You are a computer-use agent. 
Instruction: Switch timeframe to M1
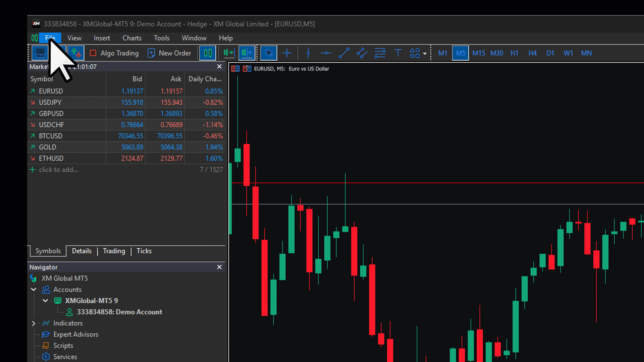(442, 53)
